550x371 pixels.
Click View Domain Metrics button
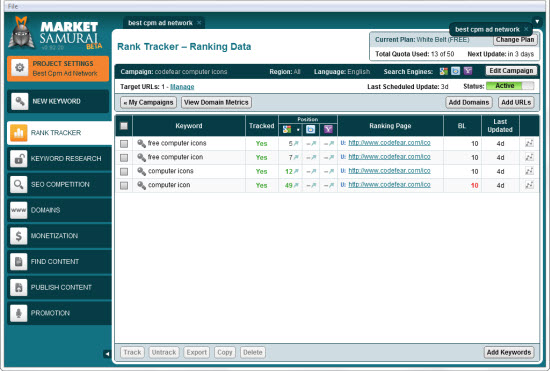pos(216,102)
